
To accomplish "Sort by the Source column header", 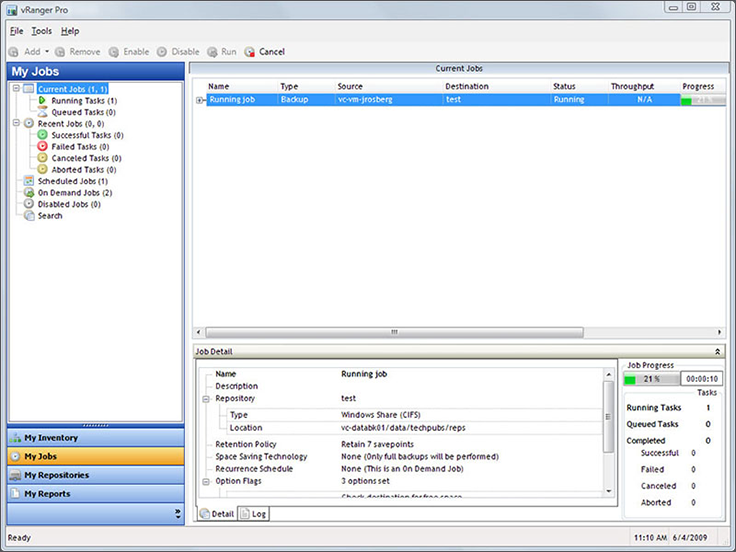I will (350, 86).
